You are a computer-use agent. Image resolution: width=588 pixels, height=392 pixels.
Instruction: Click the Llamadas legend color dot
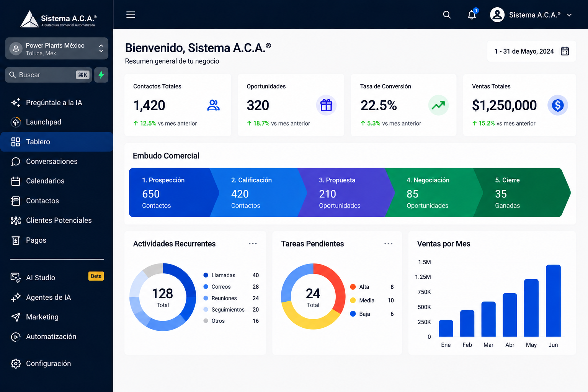coord(206,275)
